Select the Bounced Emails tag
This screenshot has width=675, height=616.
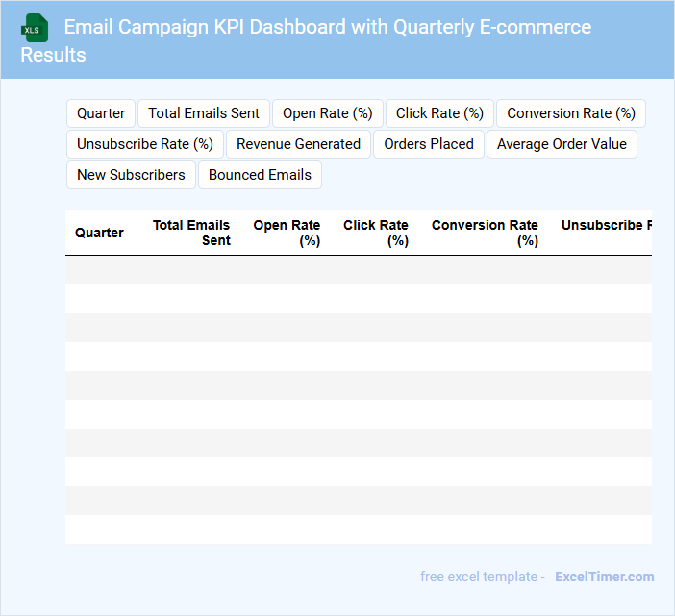[x=260, y=175]
